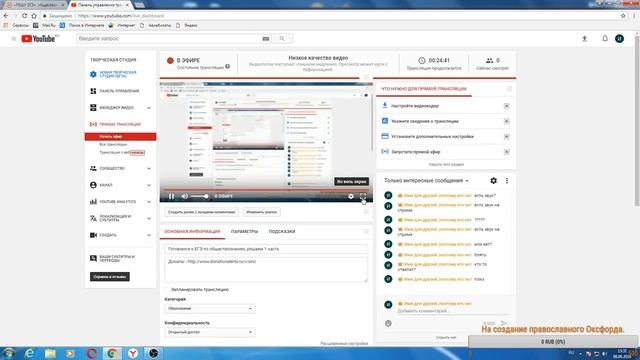640x360 pixels.
Task: Focus the 'Добавить комментарий' chat input
Action: [452, 311]
